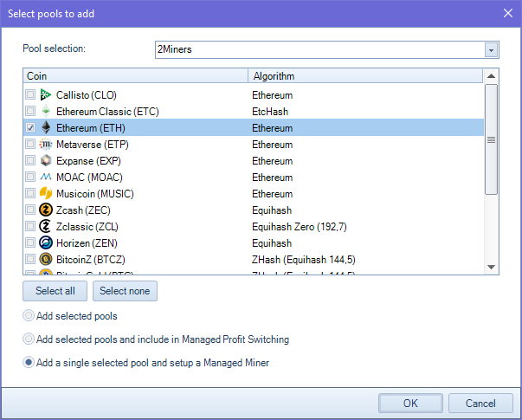This screenshot has height=420, width=522.
Task: Check the Callisto (CLO) checkbox
Action: pos(30,94)
